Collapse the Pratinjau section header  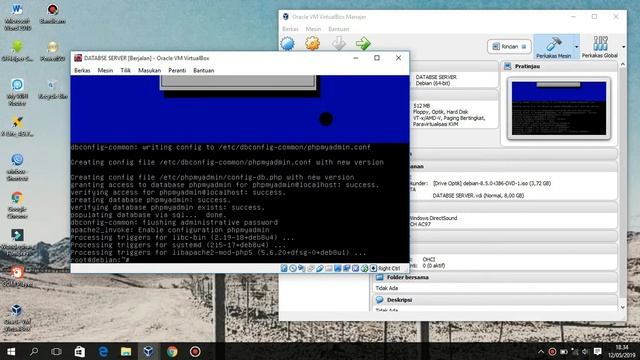tap(559, 66)
